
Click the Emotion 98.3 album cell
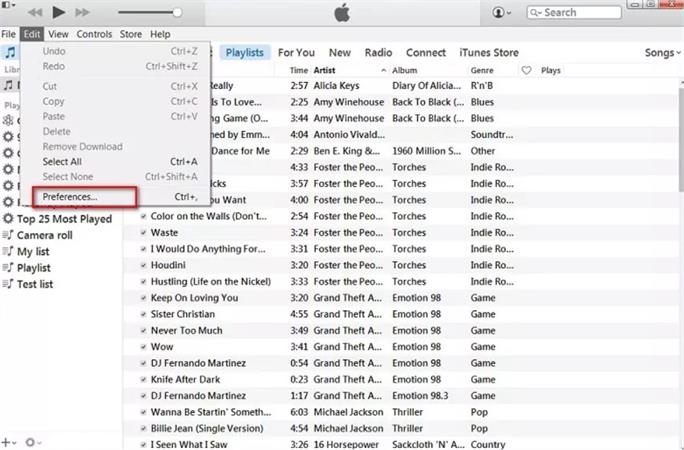[420, 395]
